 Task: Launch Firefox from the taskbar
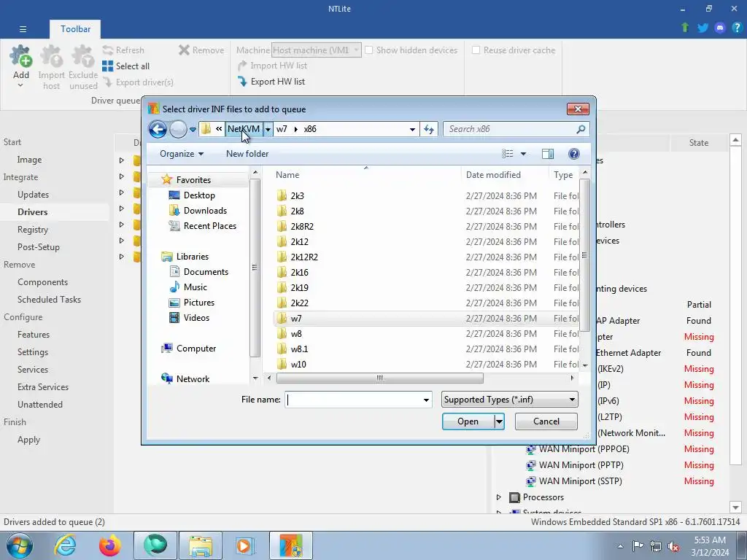[x=109, y=545]
